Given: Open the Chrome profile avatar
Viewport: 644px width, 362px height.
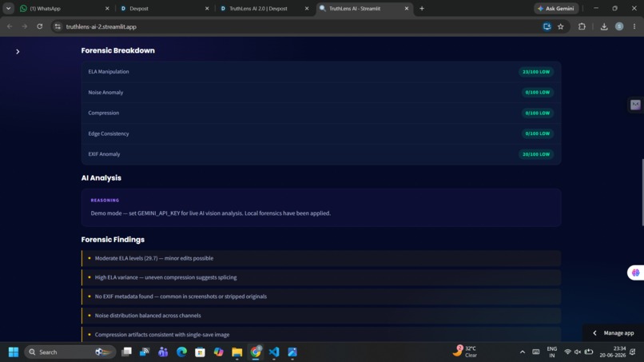Looking at the screenshot, I should click(x=619, y=26).
